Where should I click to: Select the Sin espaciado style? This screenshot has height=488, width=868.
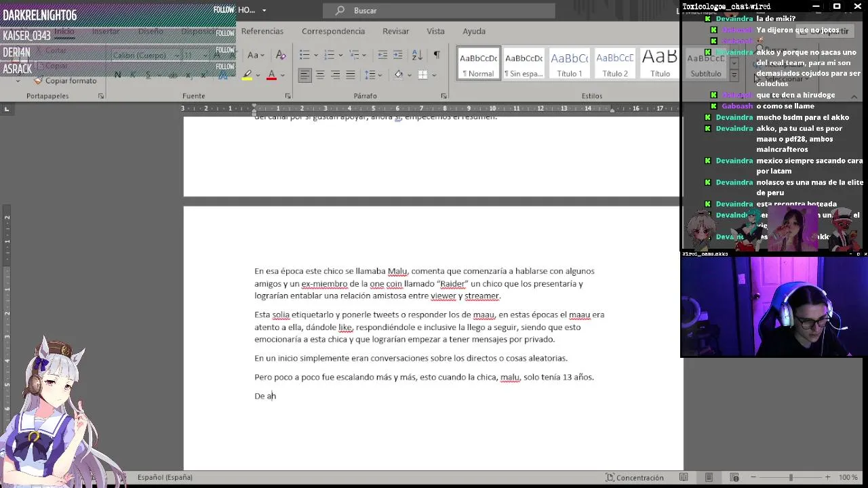(524, 63)
